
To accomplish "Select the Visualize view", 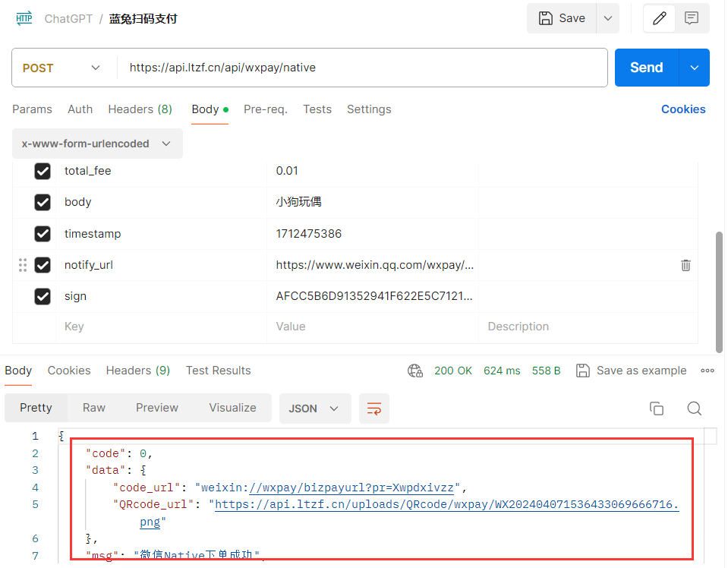I will [x=232, y=408].
